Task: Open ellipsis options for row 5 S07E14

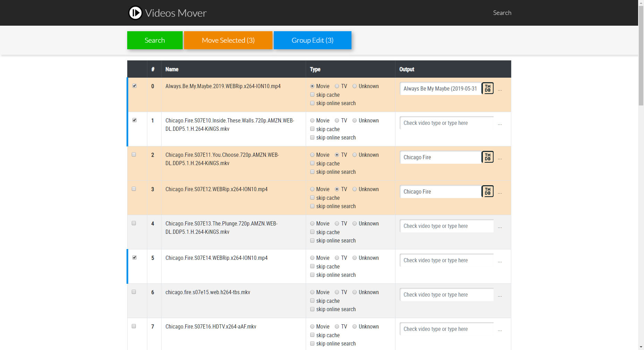Action: [x=500, y=262]
